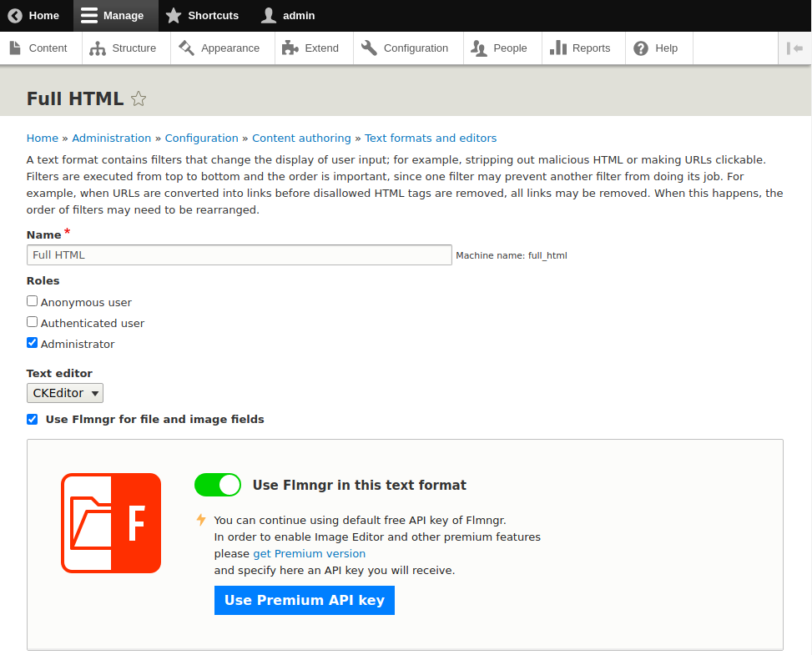Turn off Use Flmngr in this text format switch
The image size is (812, 655).
[218, 485]
